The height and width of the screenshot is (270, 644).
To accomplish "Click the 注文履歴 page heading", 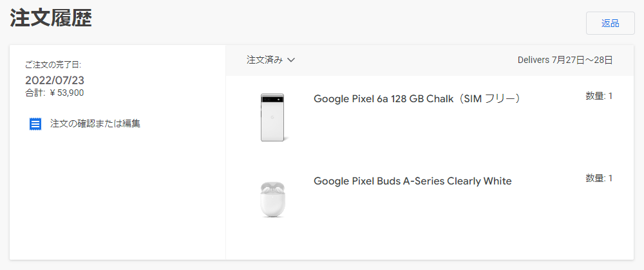I will [x=51, y=18].
